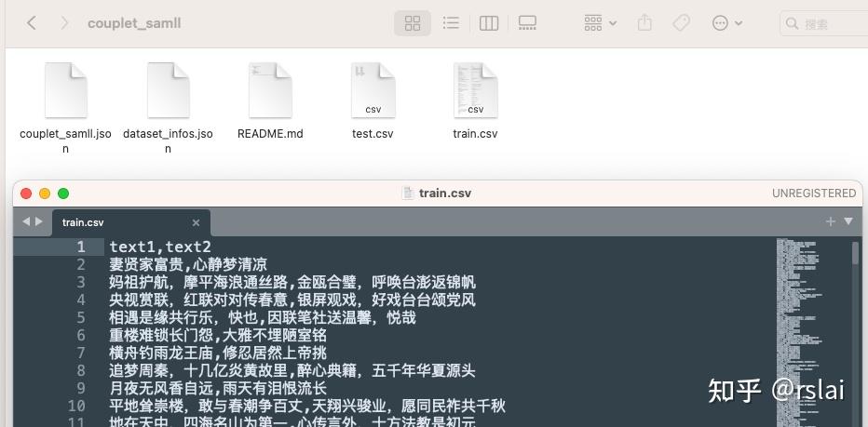Select the README.md file icon
This screenshot has height=427, width=868.
pos(270,90)
